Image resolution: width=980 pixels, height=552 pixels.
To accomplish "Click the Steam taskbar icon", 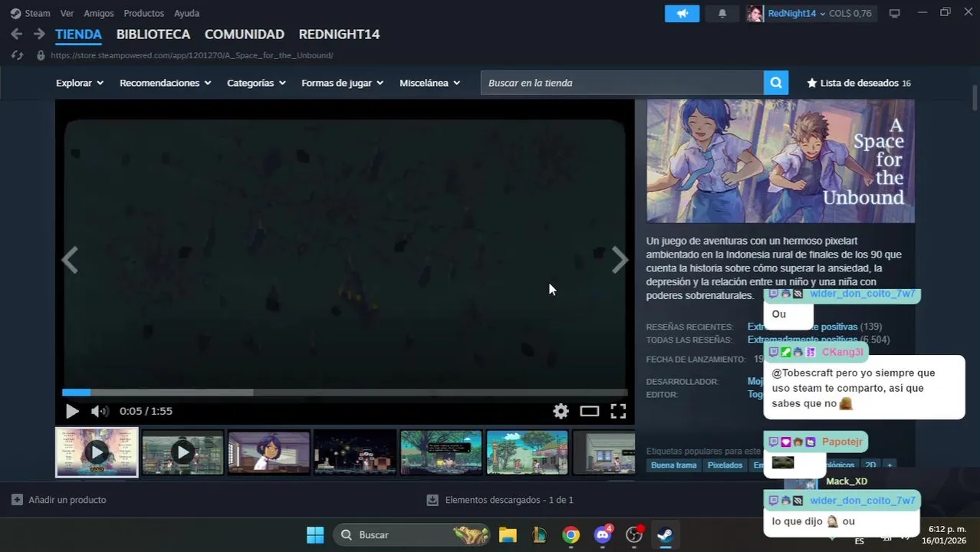I will click(x=666, y=534).
